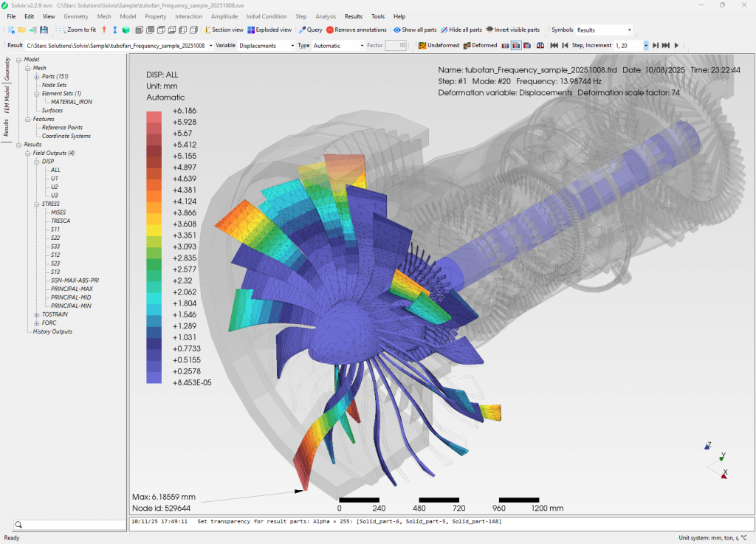Switch to the FEM Model side tab
756x544 pixels.
click(7, 100)
